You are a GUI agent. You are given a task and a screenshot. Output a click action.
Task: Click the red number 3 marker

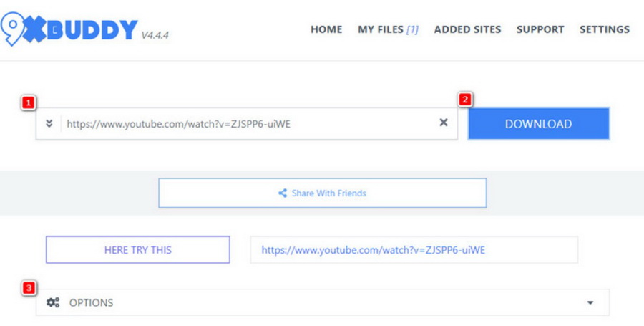tap(29, 288)
